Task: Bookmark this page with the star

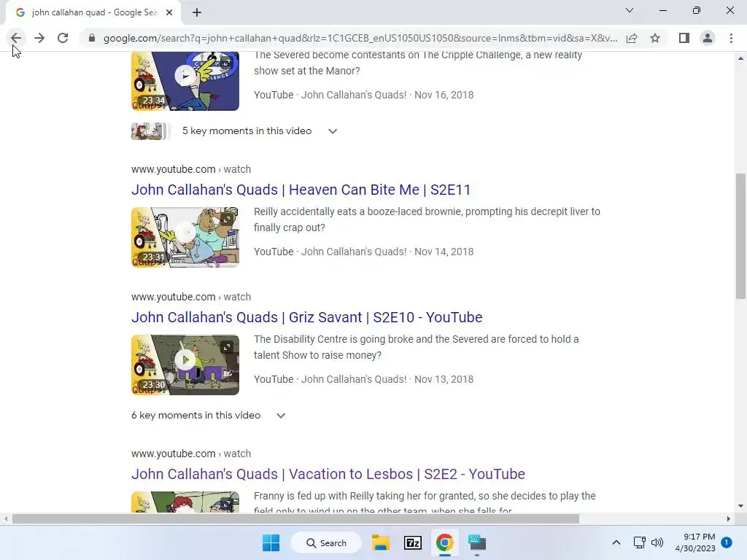Action: [655, 38]
